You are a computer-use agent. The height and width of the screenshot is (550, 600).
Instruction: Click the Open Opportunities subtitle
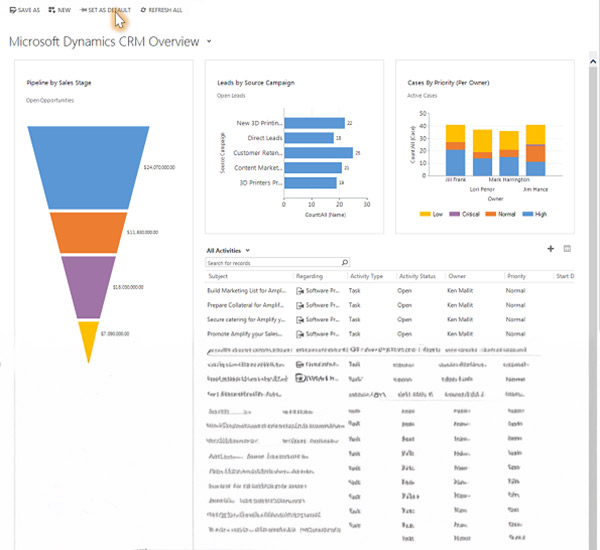tap(50, 100)
